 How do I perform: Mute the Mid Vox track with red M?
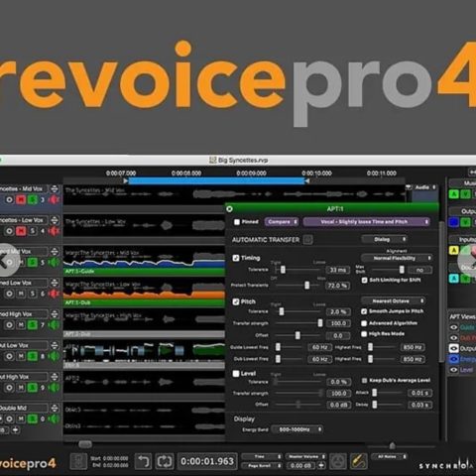click(x=21, y=199)
